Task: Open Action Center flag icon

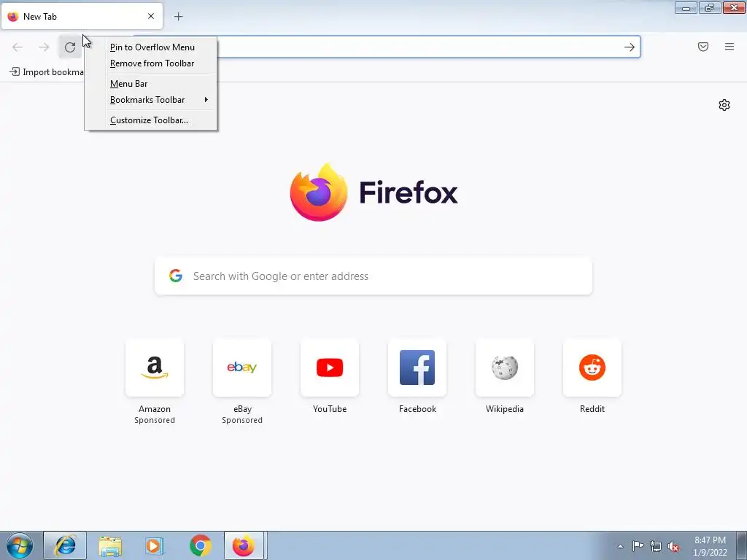Action: pos(638,546)
